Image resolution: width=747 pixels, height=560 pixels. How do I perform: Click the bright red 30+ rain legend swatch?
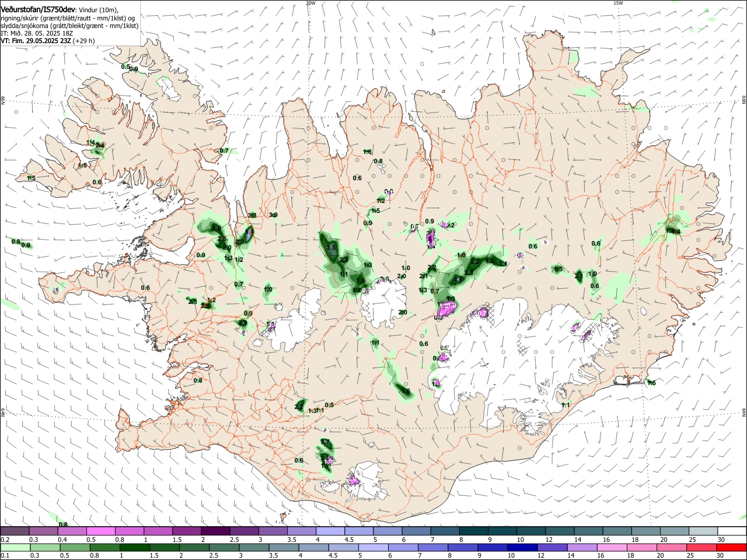tap(731, 547)
